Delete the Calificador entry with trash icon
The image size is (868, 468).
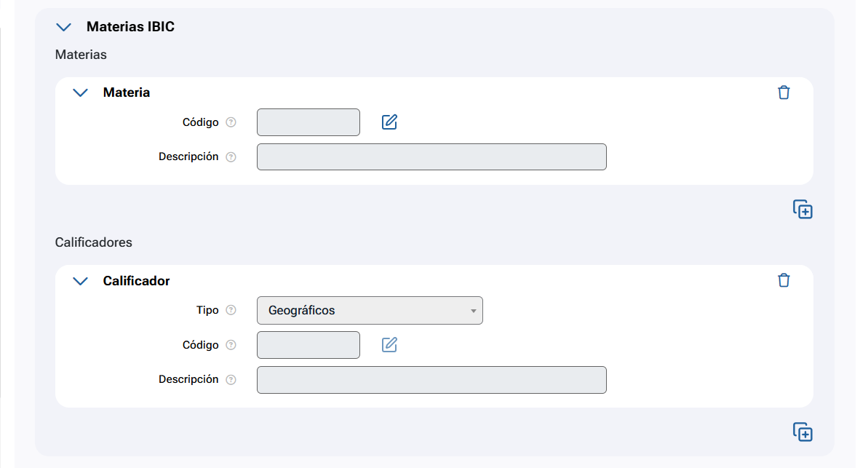click(x=784, y=280)
